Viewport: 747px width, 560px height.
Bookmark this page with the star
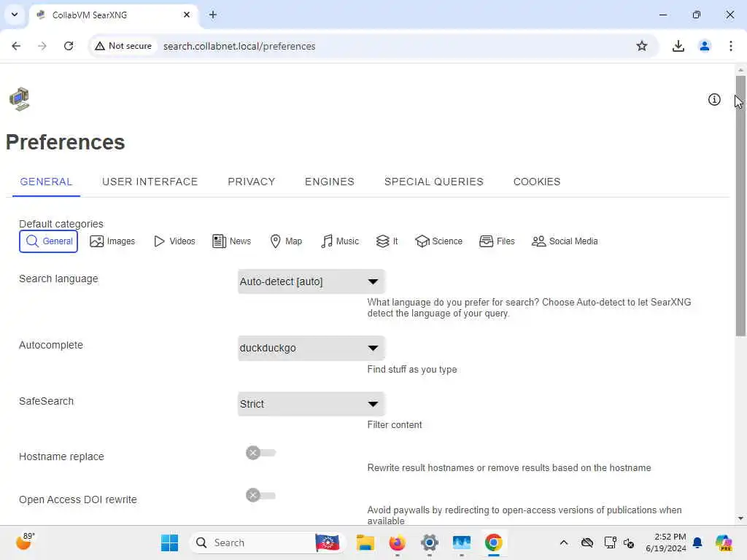[642, 46]
